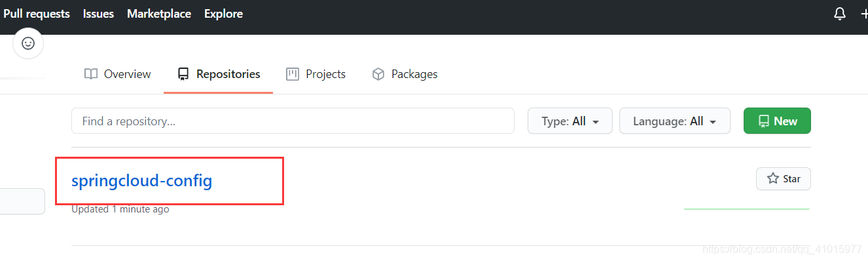Click the plus create-new icon
Viewport: 868px width, 261px height.
click(864, 14)
